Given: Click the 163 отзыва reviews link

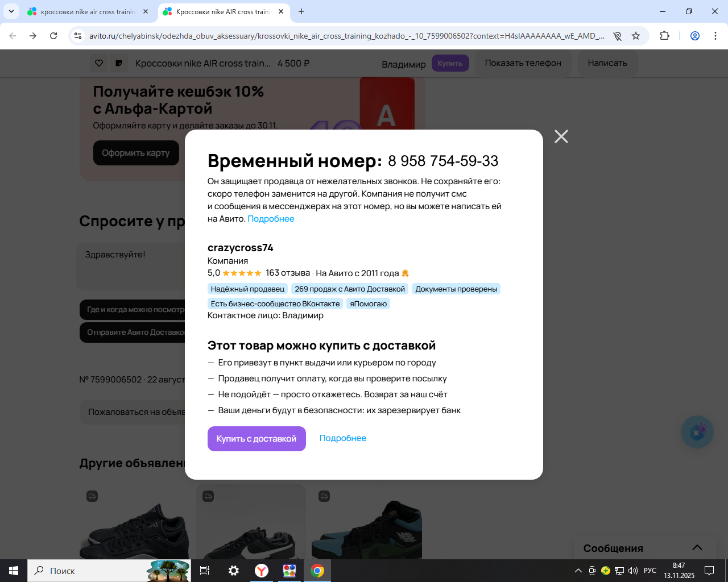Looking at the screenshot, I should (x=288, y=273).
